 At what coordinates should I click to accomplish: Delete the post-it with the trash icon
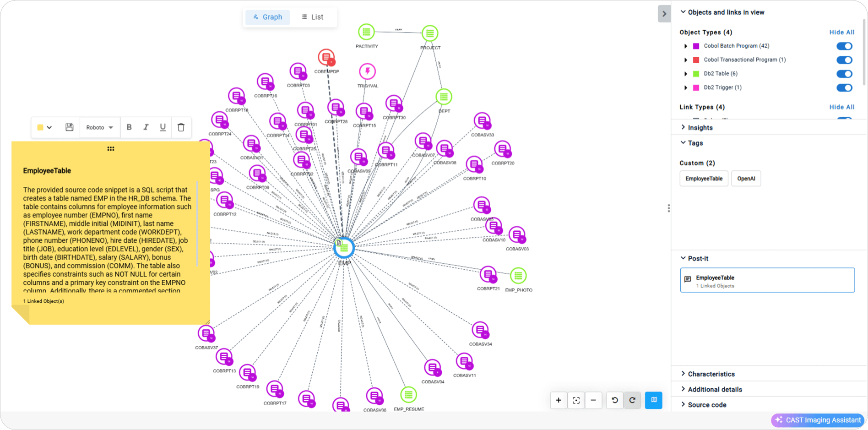[181, 127]
